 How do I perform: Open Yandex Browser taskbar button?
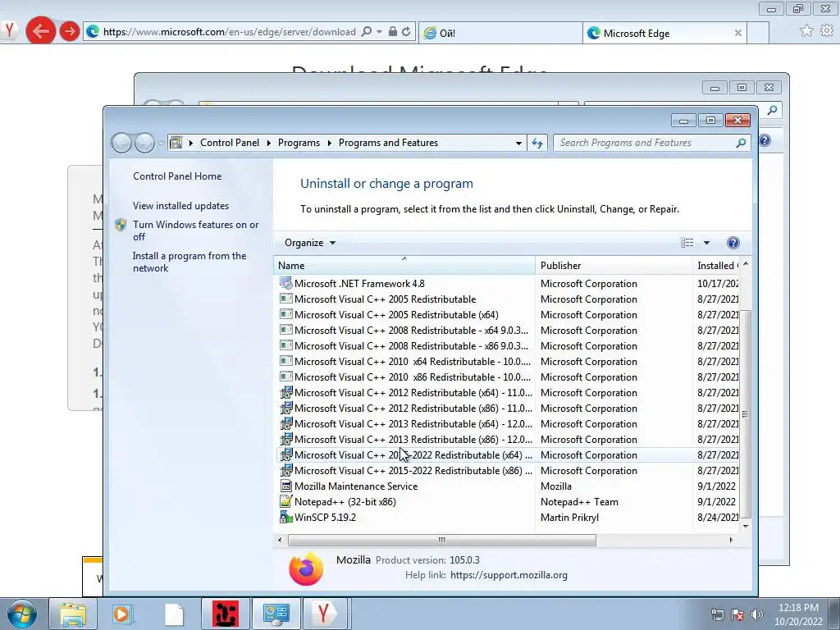point(325,614)
